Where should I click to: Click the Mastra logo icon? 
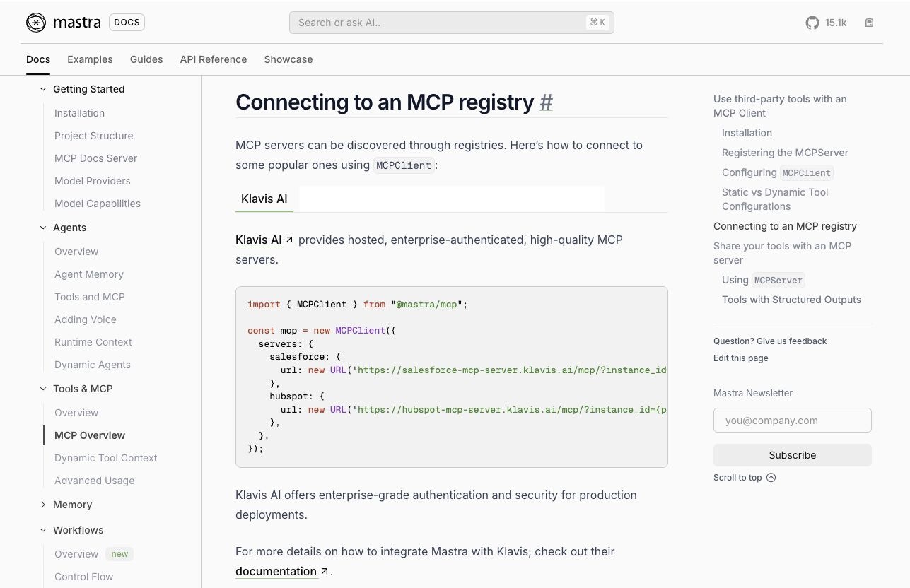coord(35,22)
